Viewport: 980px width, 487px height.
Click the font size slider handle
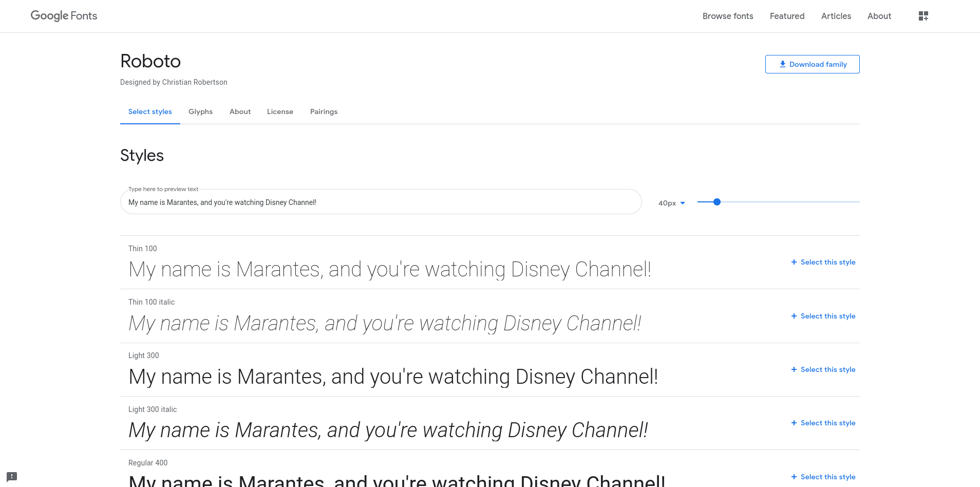717,202
